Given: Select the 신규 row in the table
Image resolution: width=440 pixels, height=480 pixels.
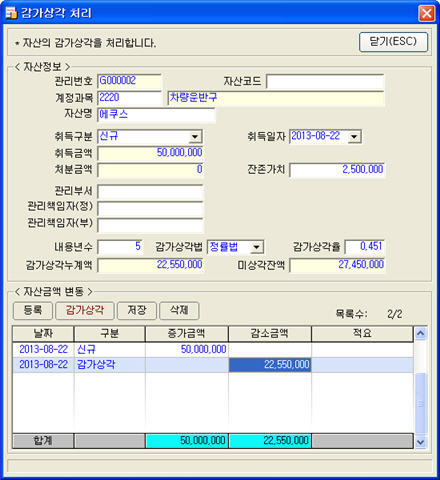Looking at the screenshot, I should (213, 349).
